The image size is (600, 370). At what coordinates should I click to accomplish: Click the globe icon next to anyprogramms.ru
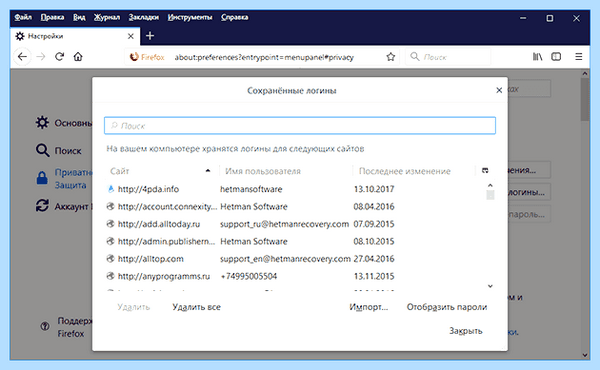coord(111,276)
